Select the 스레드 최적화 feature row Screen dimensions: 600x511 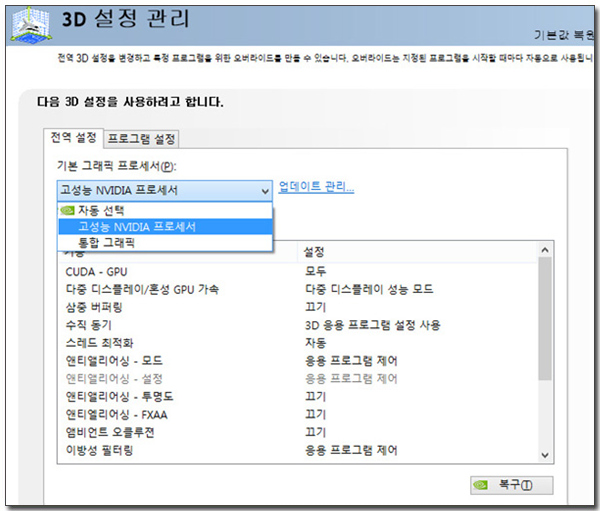298,343
